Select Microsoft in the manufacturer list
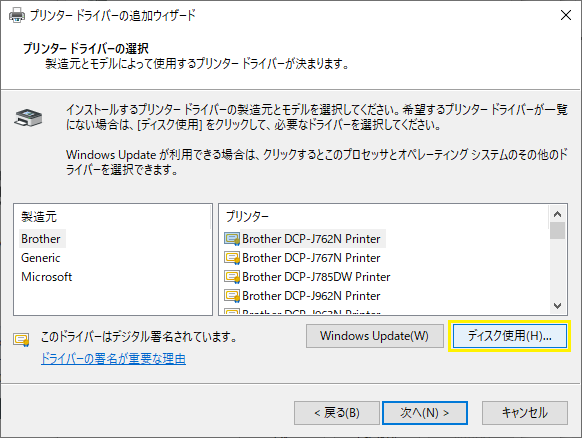 tap(46, 277)
